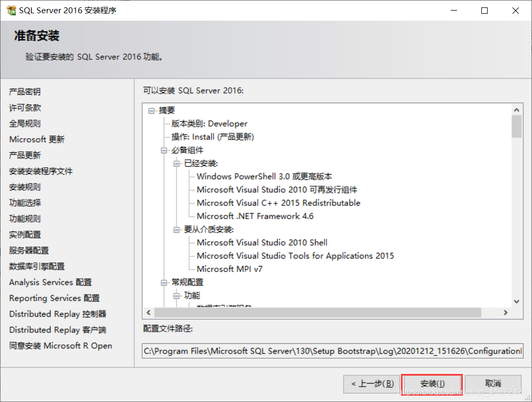The width and height of the screenshot is (532, 402).
Task: Select Visual Studio Tools for Applications 2015 row
Action: pyautogui.click(x=295, y=256)
